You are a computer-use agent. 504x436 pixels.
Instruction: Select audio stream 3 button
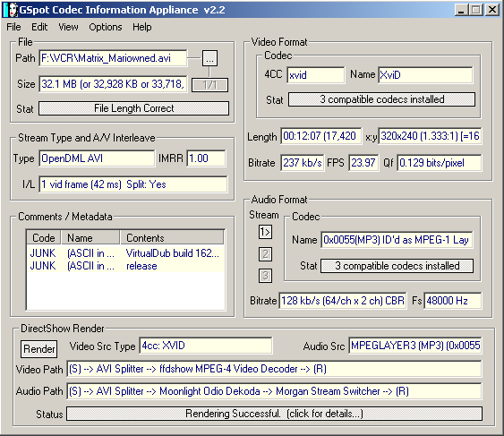(x=265, y=276)
